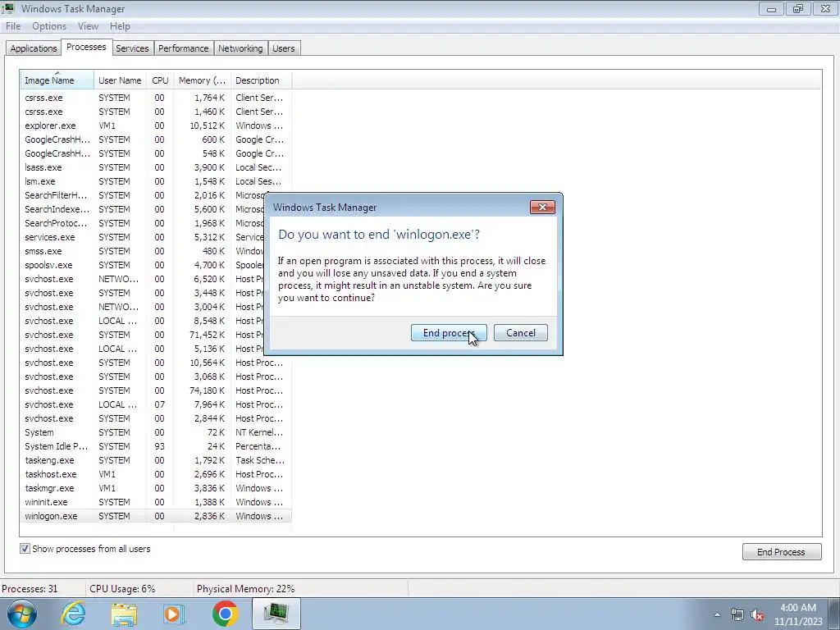The image size is (840, 630).
Task: Select the wininit.exe process row
Action: coord(156,502)
